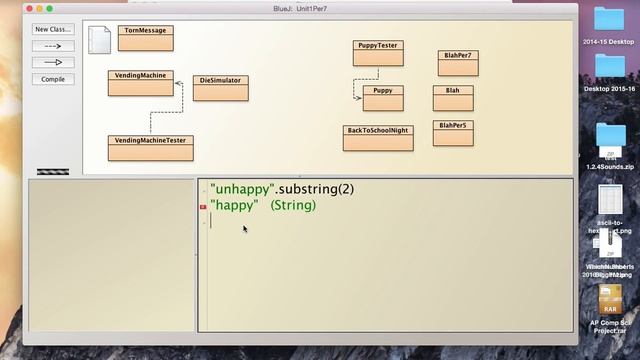Click the red result object icon in codepad

[203, 207]
